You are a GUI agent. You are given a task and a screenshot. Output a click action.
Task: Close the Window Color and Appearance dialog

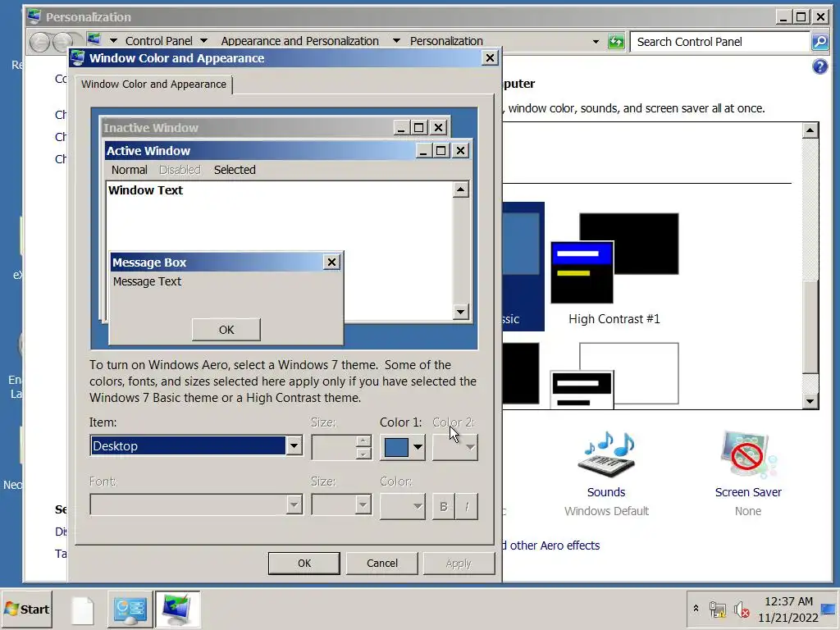pyautogui.click(x=490, y=58)
